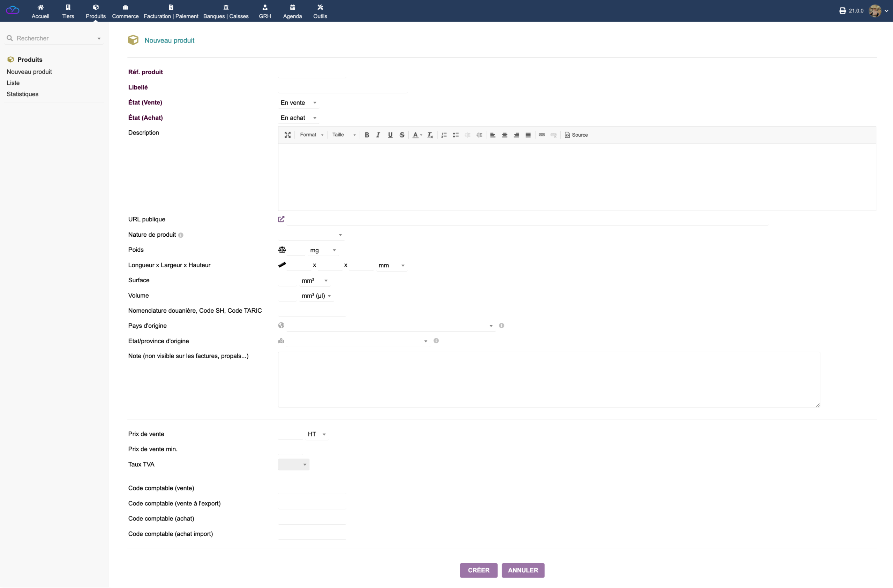Insert a link in description editor
893x588 pixels.
click(542, 135)
